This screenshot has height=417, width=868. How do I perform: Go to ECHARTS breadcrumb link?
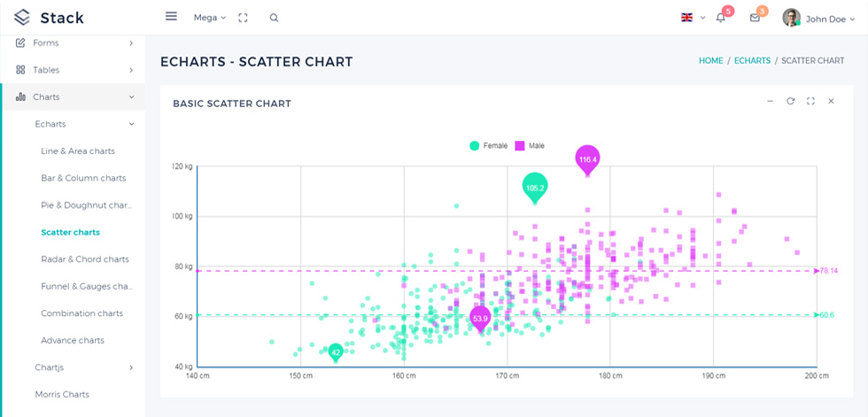click(752, 61)
